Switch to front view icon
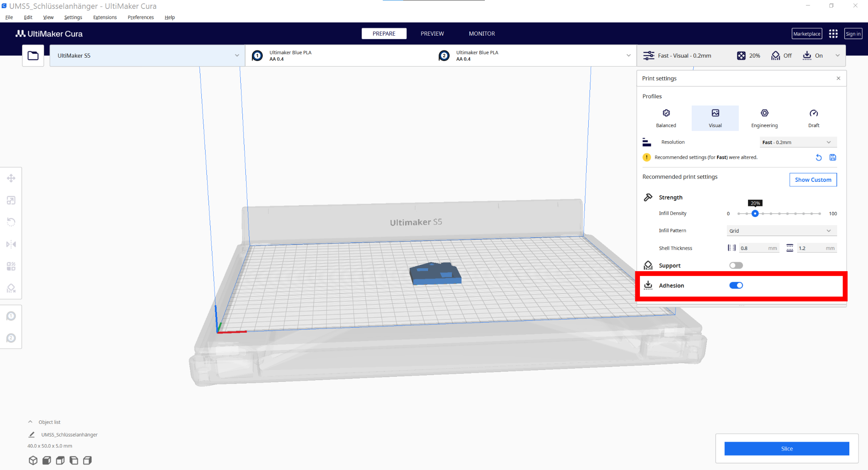The image size is (868, 470). pyautogui.click(x=47, y=460)
